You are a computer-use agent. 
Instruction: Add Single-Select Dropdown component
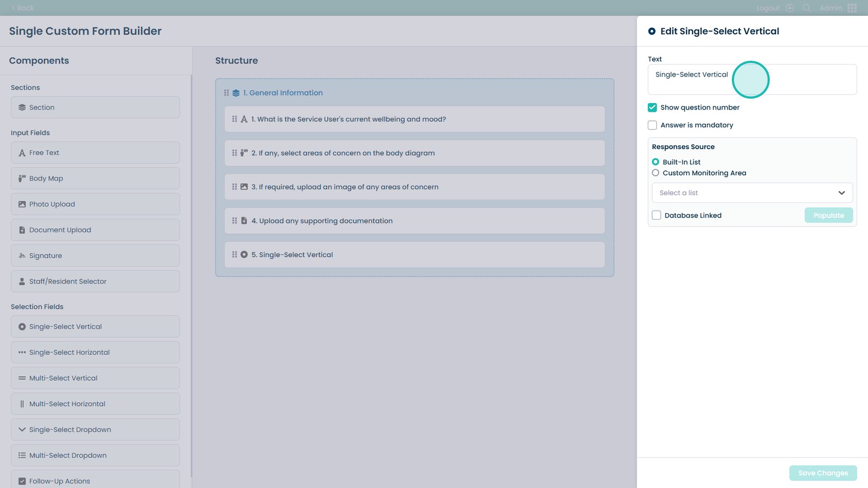pyautogui.click(x=95, y=429)
